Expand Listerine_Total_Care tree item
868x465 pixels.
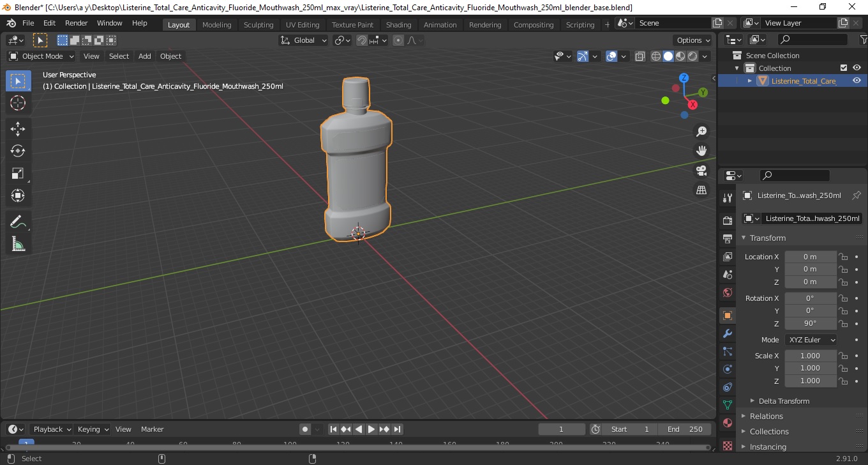point(750,81)
